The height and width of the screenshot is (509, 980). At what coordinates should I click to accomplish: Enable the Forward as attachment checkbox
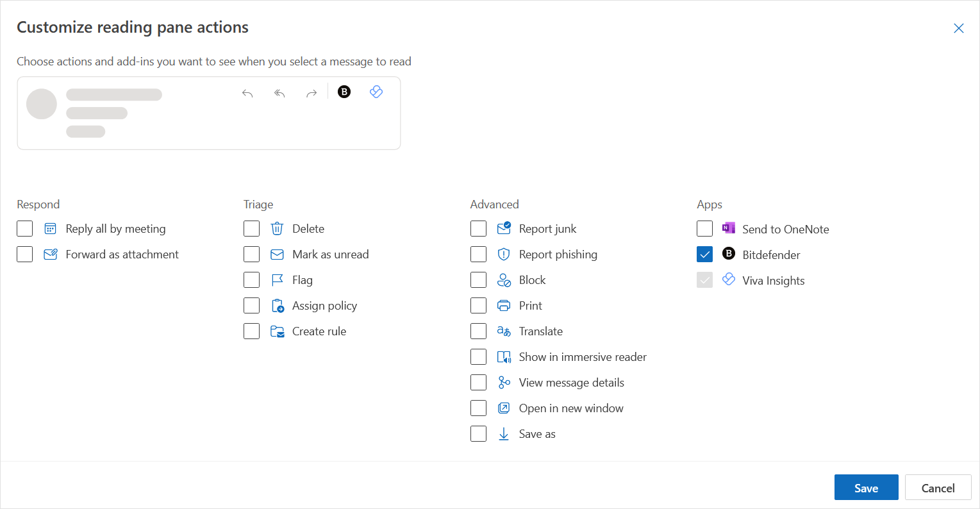[24, 254]
